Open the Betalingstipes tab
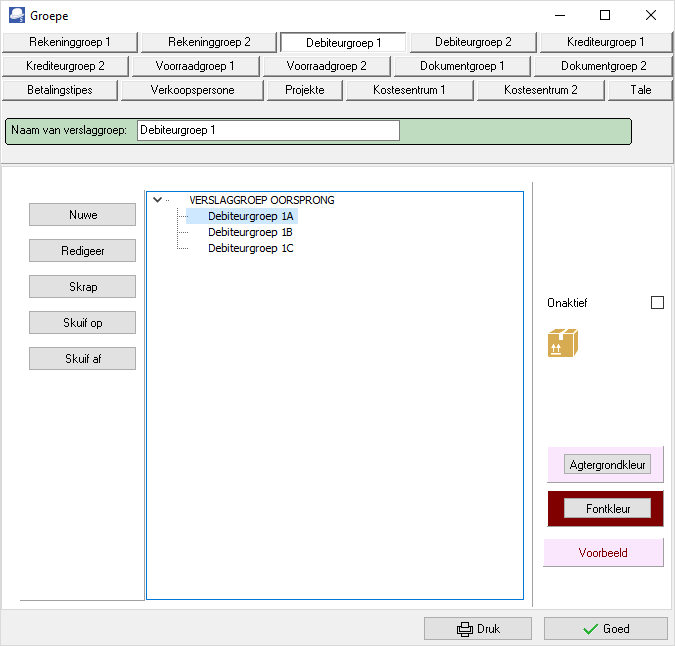The width and height of the screenshot is (675, 646). [x=60, y=90]
